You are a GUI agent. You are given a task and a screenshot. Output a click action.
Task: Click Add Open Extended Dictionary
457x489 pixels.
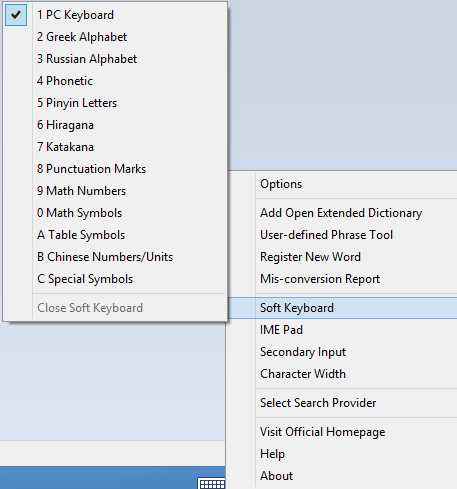pyautogui.click(x=342, y=213)
